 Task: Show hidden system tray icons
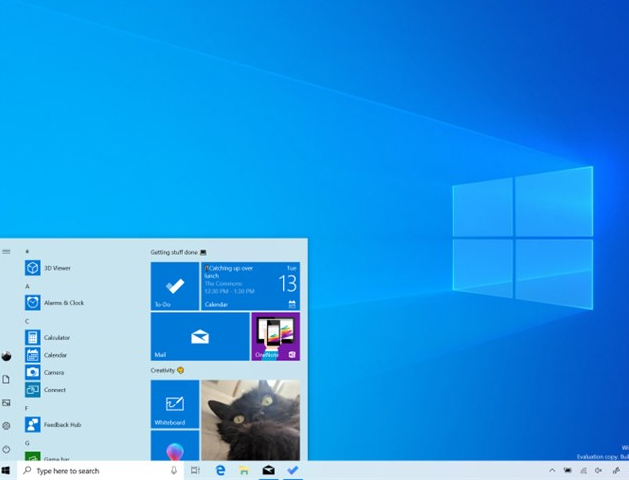(x=551, y=470)
